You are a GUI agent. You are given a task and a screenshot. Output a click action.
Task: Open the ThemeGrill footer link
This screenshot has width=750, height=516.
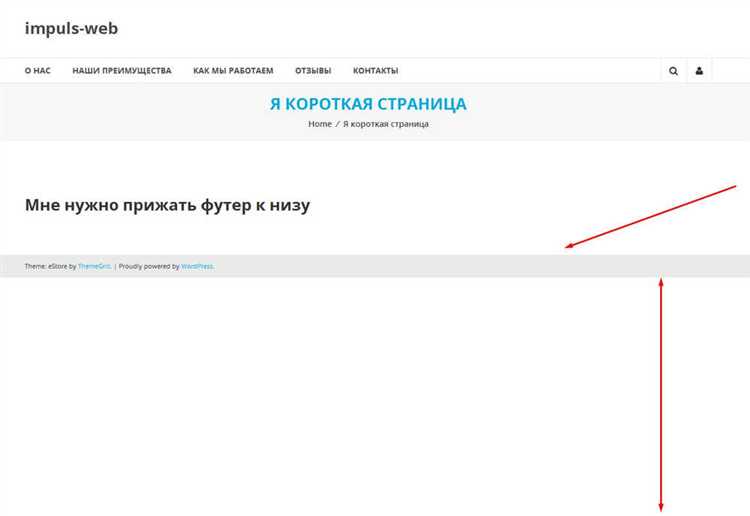(x=94, y=266)
